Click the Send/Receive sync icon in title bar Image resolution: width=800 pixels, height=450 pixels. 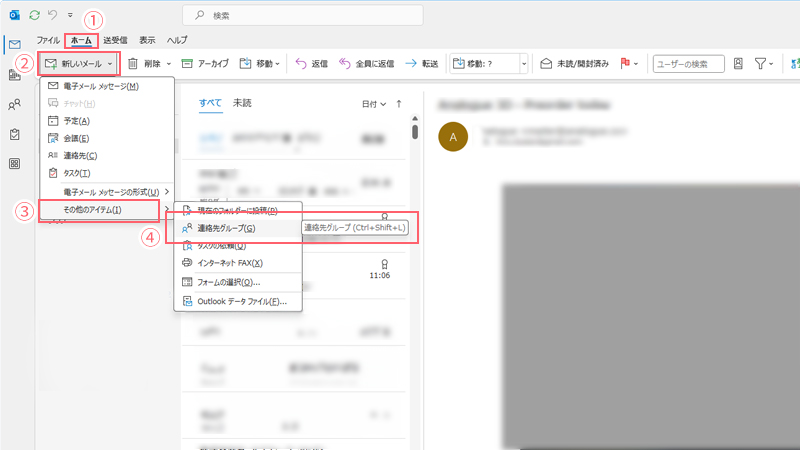34,15
